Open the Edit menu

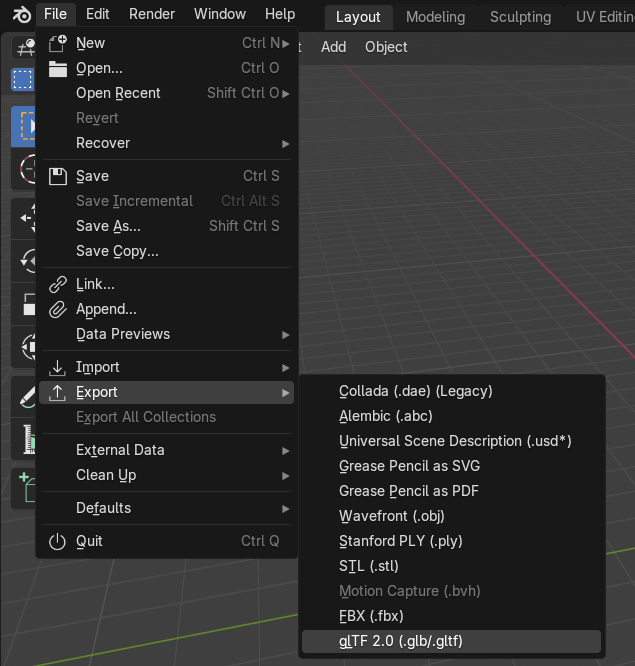tap(97, 14)
